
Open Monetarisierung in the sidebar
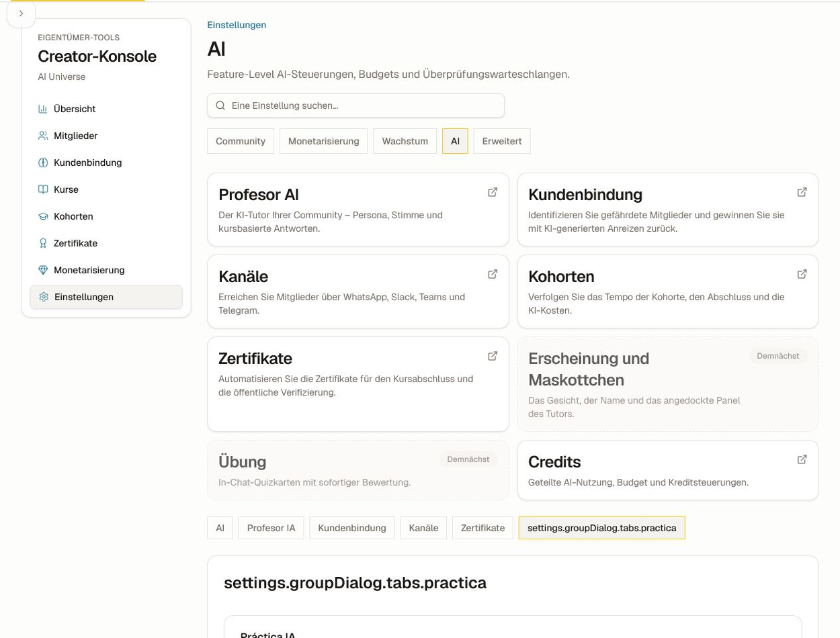(x=106, y=270)
